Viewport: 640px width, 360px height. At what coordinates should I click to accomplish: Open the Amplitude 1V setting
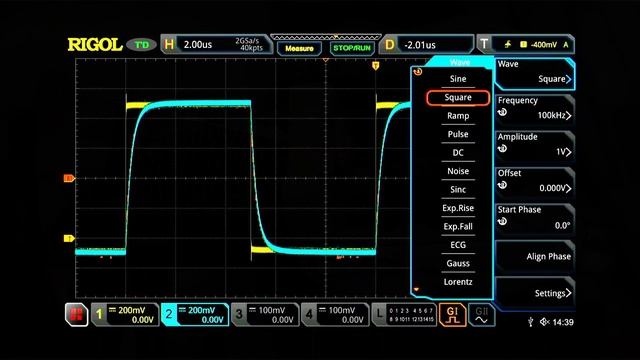(535, 146)
